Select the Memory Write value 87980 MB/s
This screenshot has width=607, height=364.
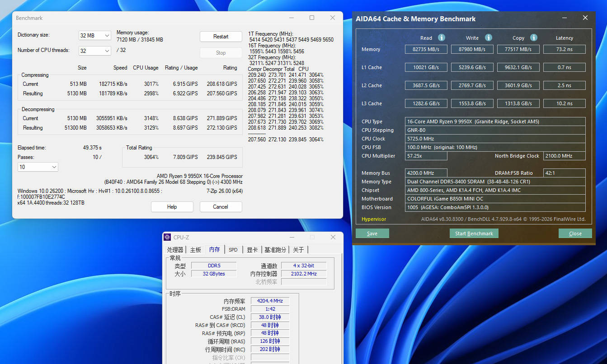click(472, 49)
